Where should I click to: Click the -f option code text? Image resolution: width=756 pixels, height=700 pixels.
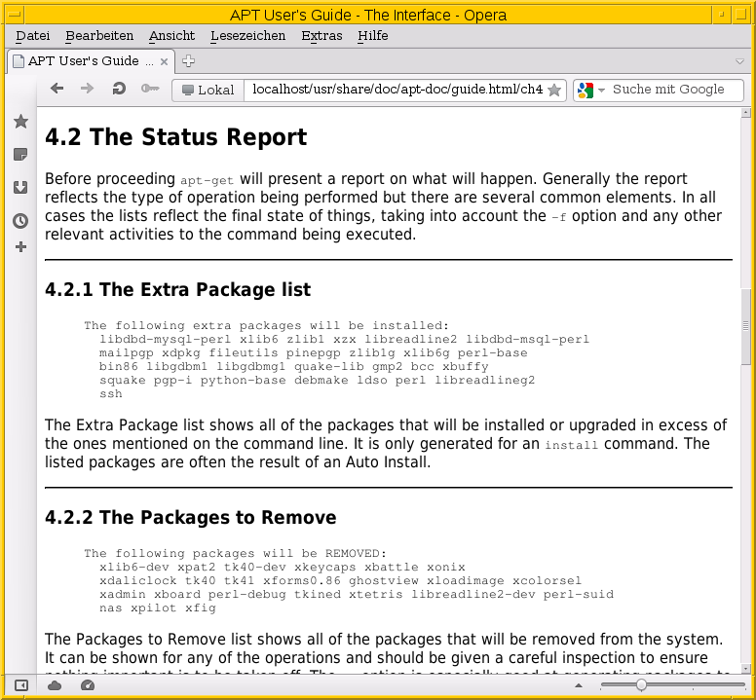[x=559, y=217]
